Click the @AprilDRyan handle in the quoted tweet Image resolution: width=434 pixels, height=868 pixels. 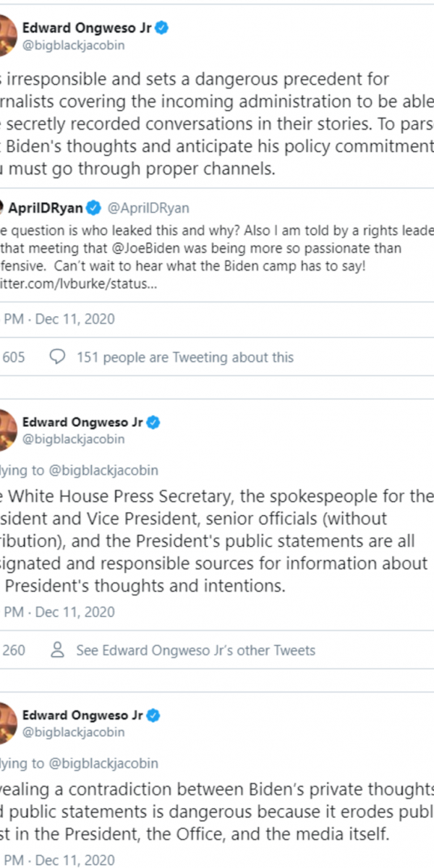[x=148, y=208]
